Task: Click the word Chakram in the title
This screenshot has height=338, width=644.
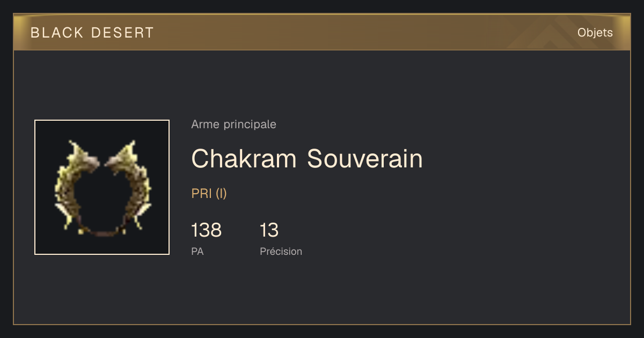Action: coord(244,159)
